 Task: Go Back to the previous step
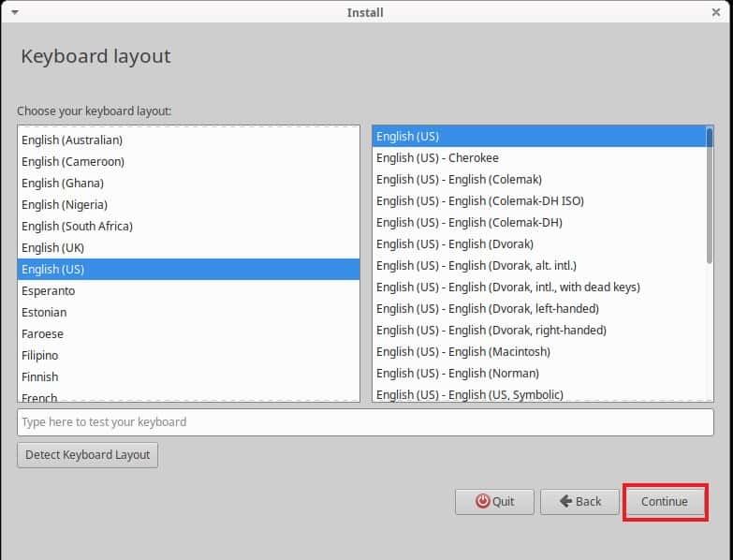point(579,502)
